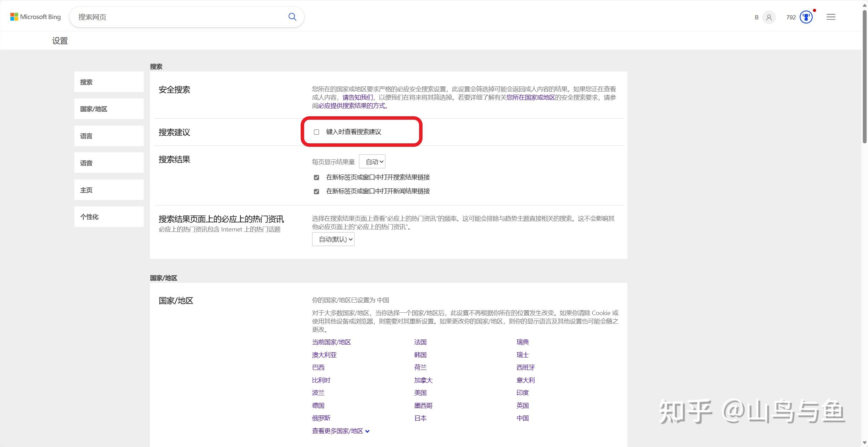This screenshot has width=868, height=447.
Task: Open 每页显示结果量 dropdown
Action: click(372, 161)
